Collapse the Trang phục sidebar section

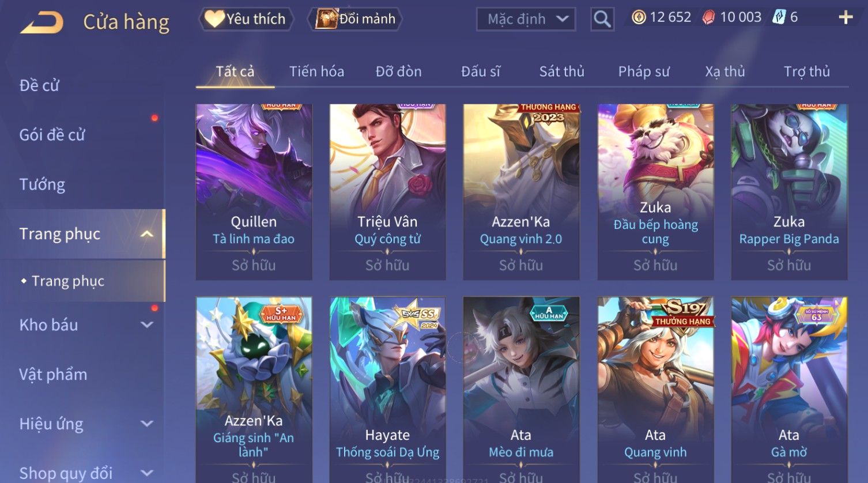point(147,234)
